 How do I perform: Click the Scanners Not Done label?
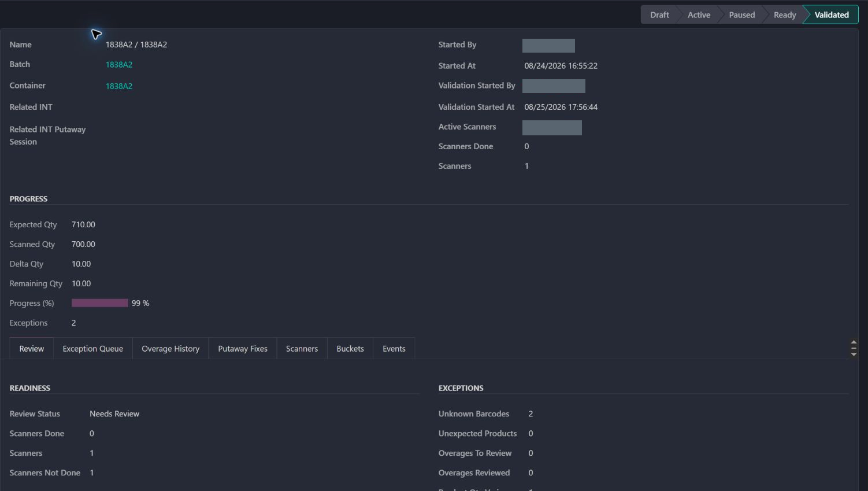click(45, 472)
